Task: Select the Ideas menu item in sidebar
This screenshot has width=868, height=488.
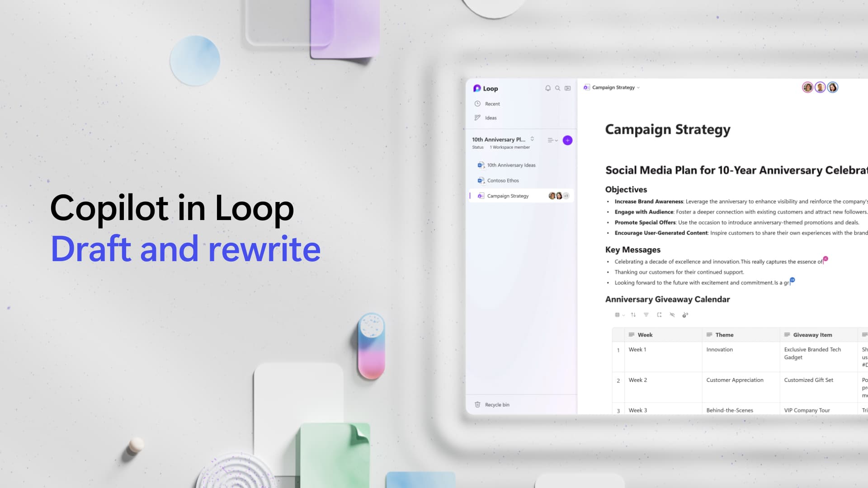Action: (x=490, y=117)
